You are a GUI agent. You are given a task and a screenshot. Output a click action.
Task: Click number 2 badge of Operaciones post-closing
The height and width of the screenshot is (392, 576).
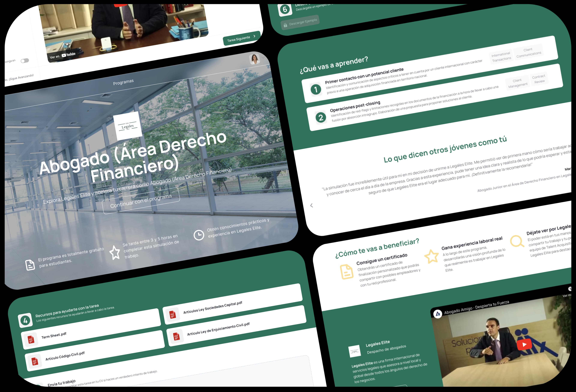coord(321,118)
